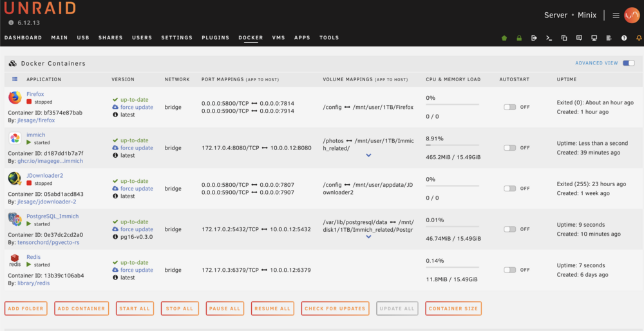
Task: Click the monitor info icon
Action: (x=594, y=38)
